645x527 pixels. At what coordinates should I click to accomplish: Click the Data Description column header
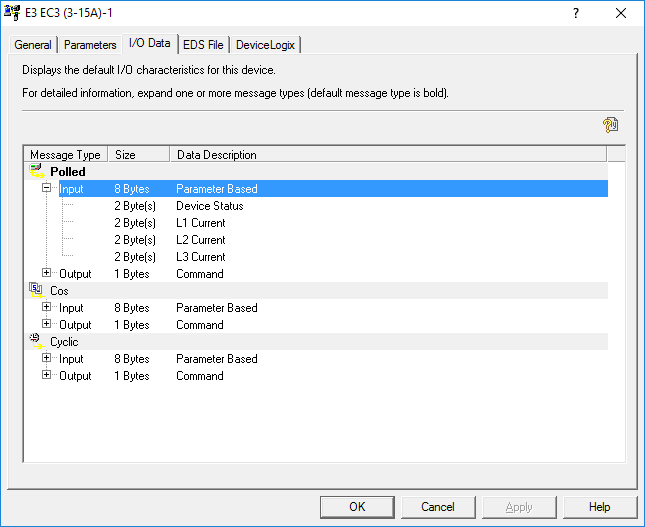click(388, 155)
